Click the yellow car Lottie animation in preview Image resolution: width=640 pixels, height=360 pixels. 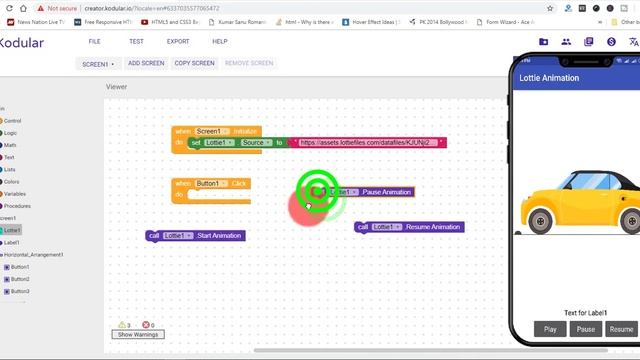click(x=580, y=203)
